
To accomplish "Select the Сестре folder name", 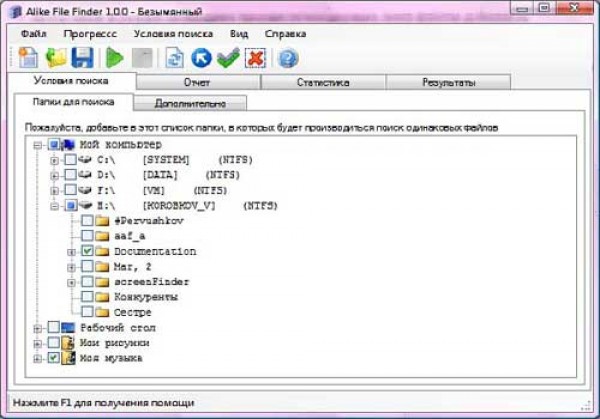I will [x=132, y=312].
